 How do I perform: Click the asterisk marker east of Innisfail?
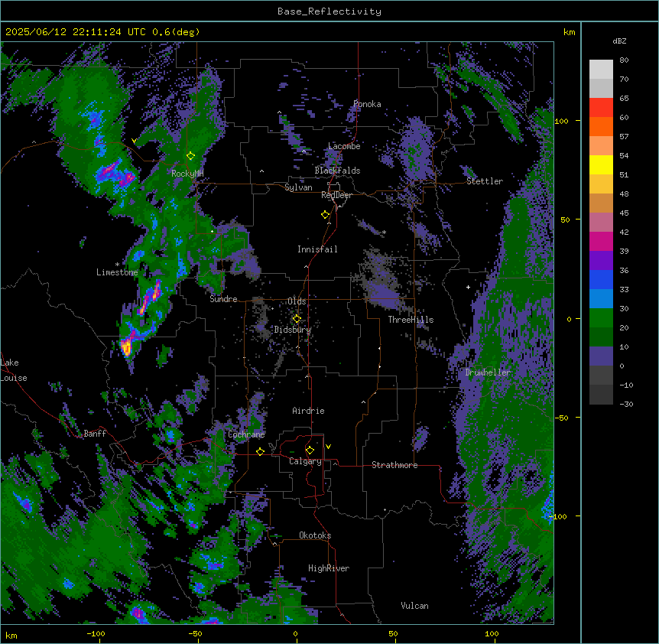tap(384, 232)
